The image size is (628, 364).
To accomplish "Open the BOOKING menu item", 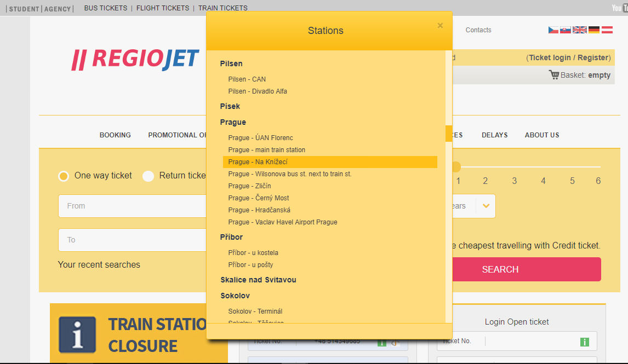I will (115, 135).
